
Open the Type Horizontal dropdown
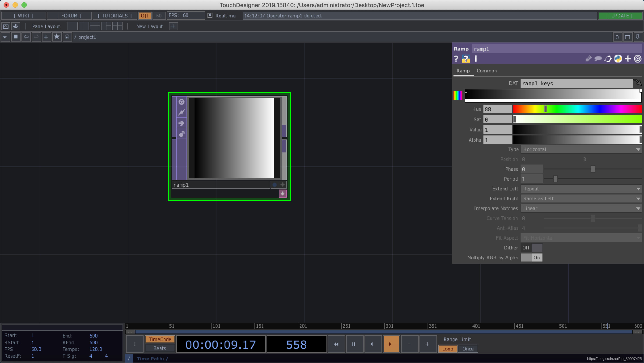click(581, 149)
